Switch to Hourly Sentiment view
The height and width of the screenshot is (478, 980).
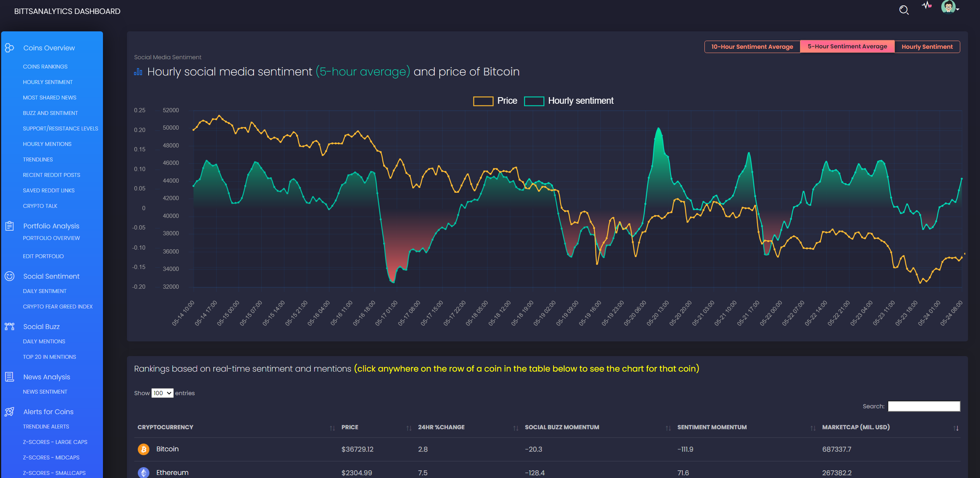927,46
